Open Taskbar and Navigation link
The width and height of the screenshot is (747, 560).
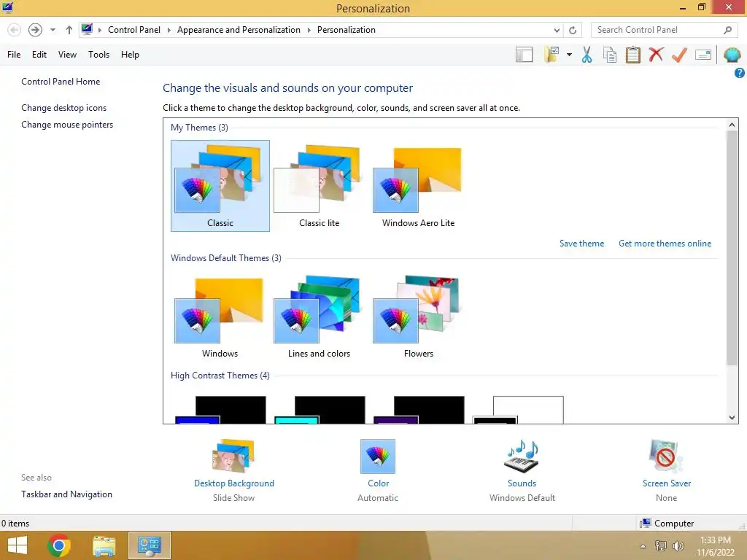click(66, 494)
